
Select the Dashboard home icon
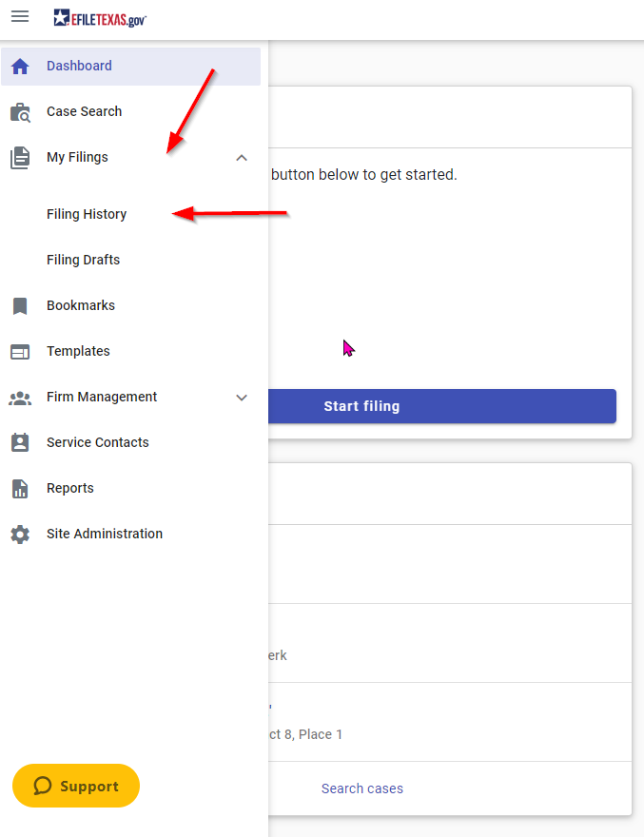coord(20,66)
